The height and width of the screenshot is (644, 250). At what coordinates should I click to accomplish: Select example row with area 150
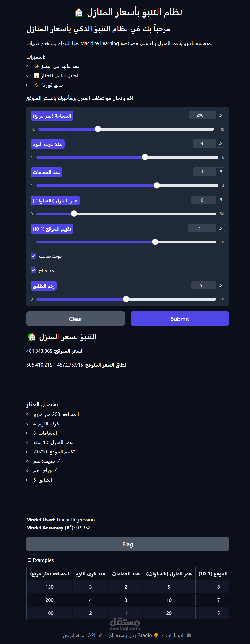(125, 587)
